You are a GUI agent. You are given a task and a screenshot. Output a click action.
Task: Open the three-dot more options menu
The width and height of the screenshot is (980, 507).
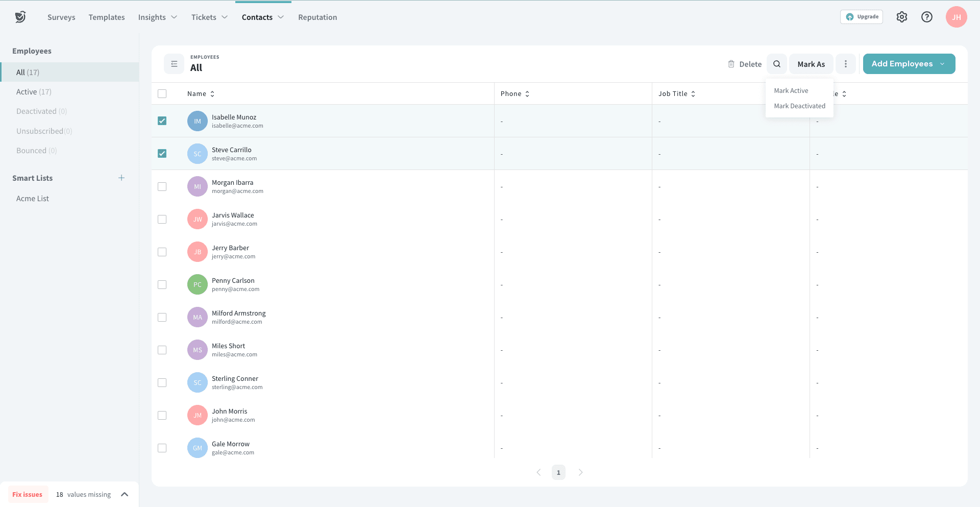[x=846, y=64]
